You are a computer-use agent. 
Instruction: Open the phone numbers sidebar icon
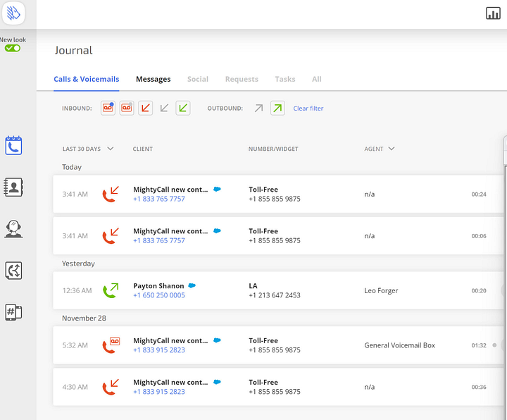pos(13,312)
